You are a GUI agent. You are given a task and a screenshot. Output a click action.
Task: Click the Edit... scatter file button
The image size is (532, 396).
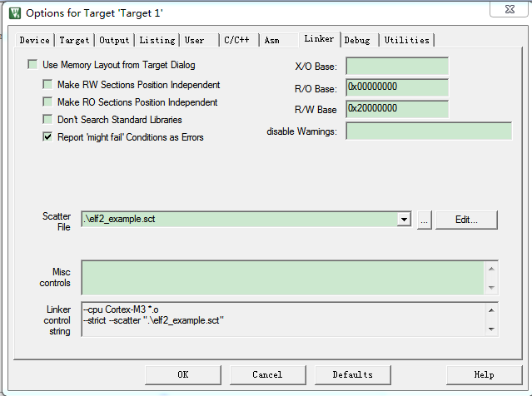tap(466, 220)
